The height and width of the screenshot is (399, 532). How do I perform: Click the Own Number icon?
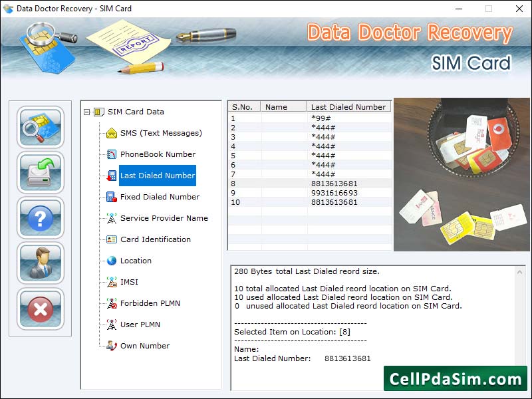(112, 346)
